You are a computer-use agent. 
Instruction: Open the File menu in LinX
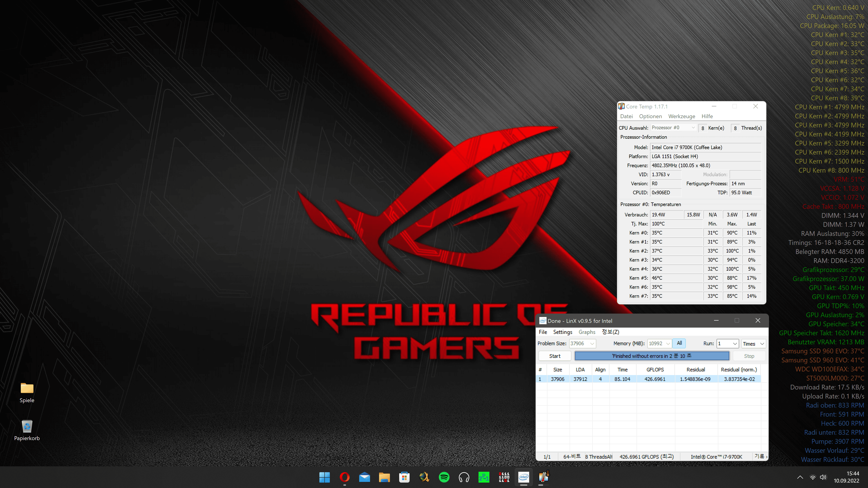pyautogui.click(x=543, y=332)
